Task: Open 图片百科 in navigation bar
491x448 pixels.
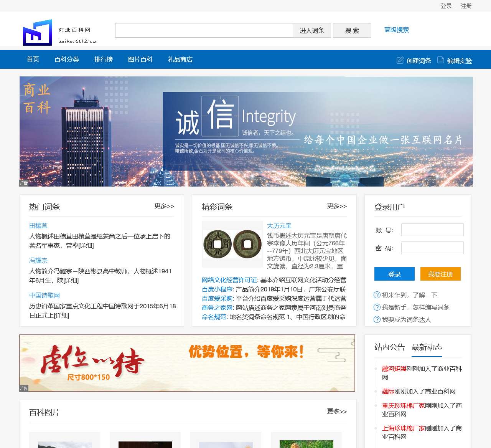Action: click(x=140, y=59)
